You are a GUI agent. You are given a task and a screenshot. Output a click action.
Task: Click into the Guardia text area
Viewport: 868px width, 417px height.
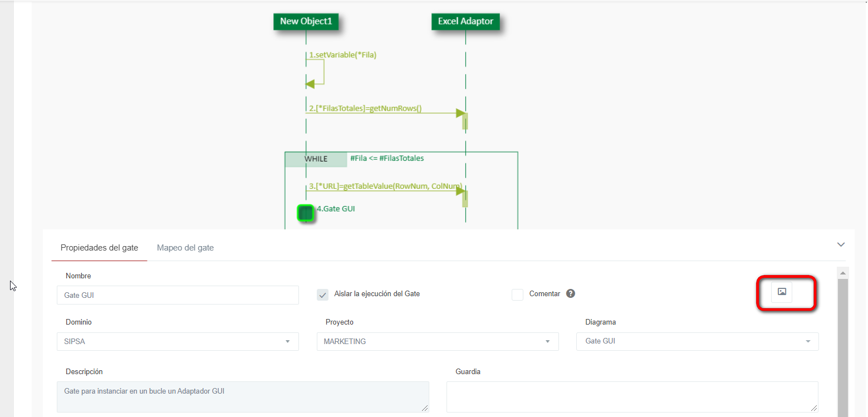pyautogui.click(x=632, y=396)
